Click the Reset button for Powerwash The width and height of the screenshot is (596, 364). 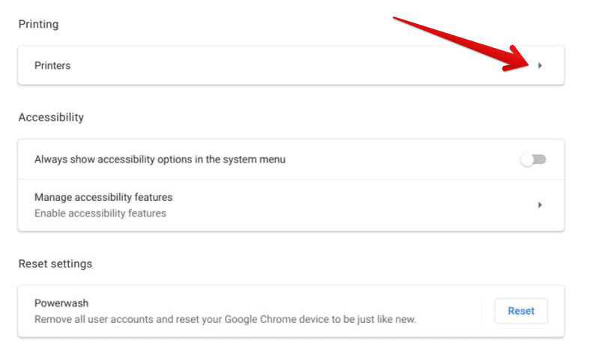pyautogui.click(x=521, y=311)
